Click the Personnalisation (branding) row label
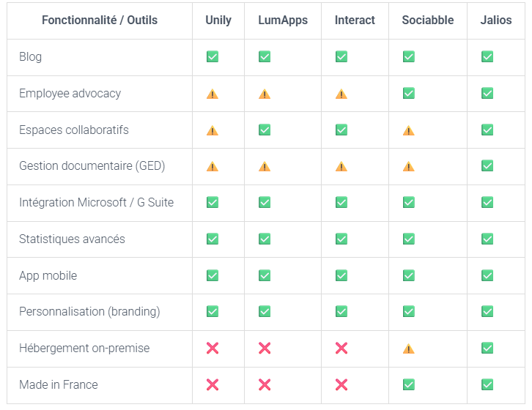Viewport: 532px width, 410px height. point(89,312)
